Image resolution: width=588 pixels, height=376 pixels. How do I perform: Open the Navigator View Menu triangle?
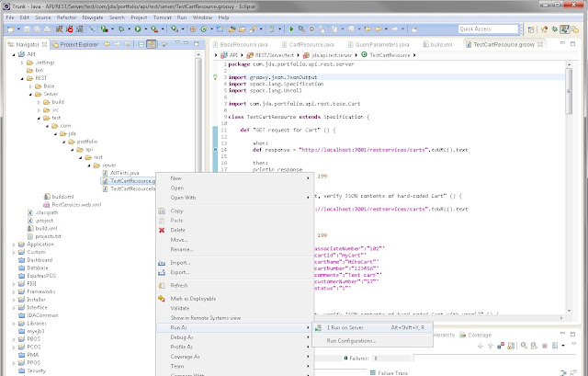177,42
